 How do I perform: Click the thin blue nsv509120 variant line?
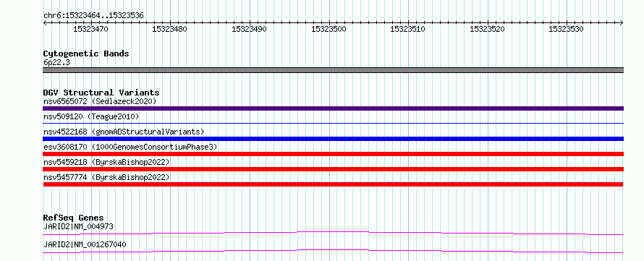tap(333, 123)
